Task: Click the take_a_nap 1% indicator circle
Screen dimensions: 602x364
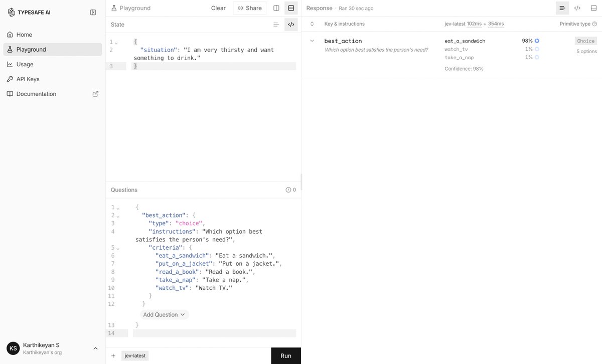Action: click(x=537, y=57)
